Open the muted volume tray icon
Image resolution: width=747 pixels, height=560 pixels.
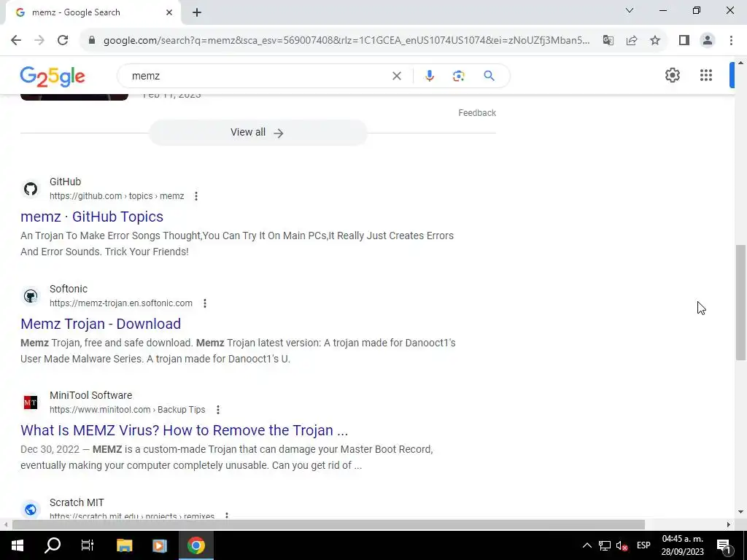622,545
